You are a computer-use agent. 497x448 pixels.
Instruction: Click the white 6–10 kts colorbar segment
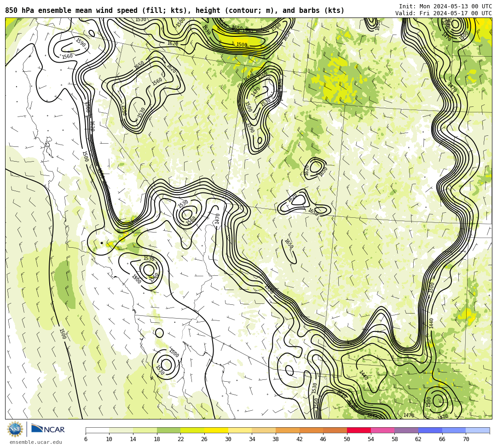(97, 430)
